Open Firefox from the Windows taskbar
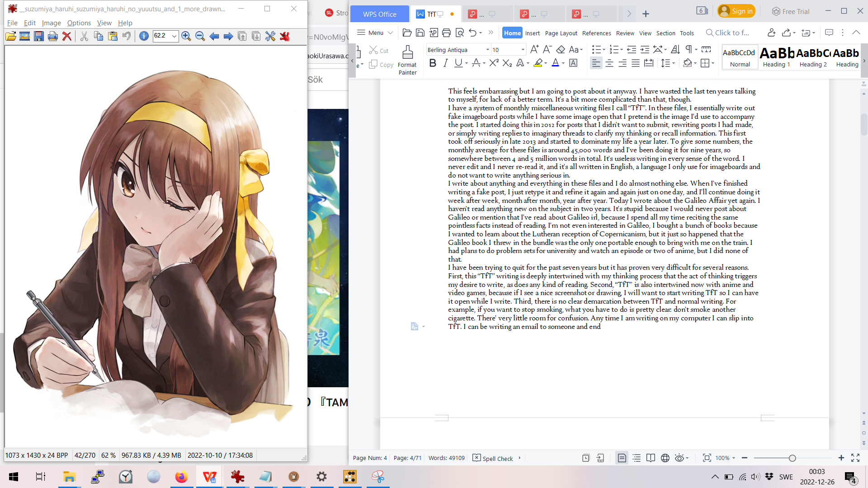 181,477
